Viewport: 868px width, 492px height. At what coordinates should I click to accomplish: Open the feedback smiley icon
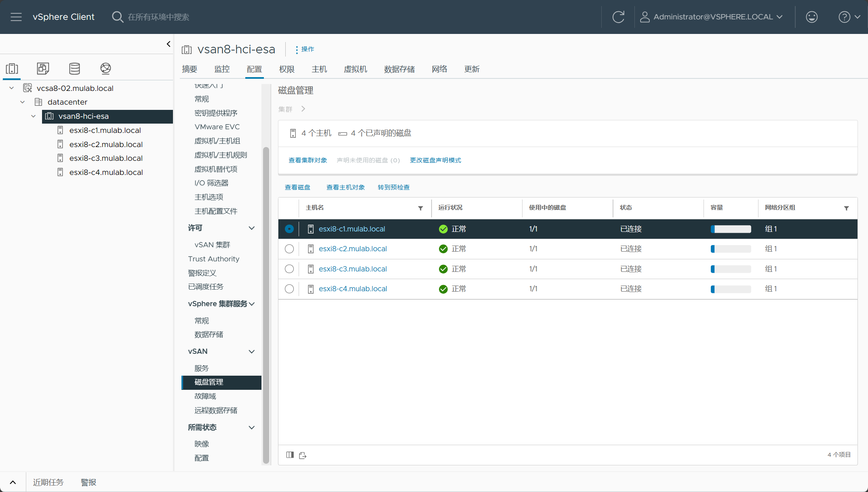811,17
